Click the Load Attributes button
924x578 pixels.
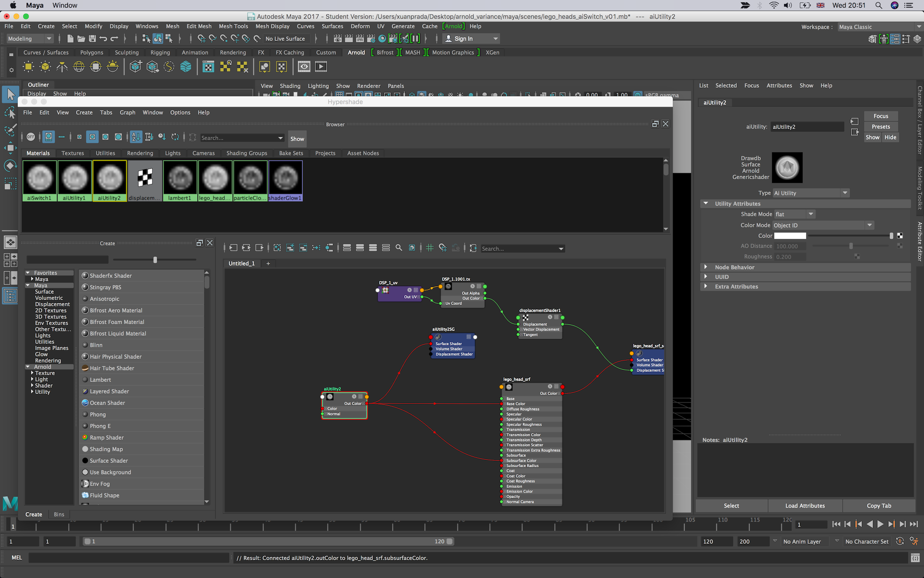pyautogui.click(x=805, y=506)
